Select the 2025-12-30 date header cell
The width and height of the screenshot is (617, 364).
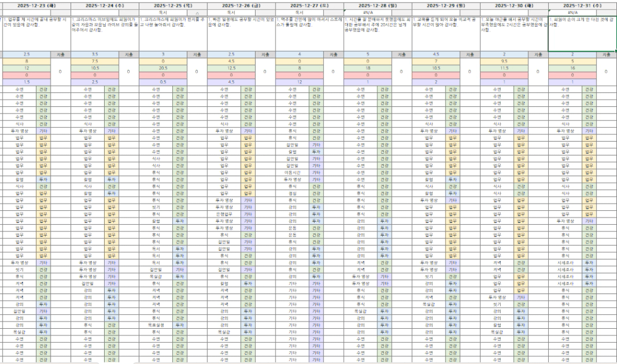pyautogui.click(x=514, y=6)
